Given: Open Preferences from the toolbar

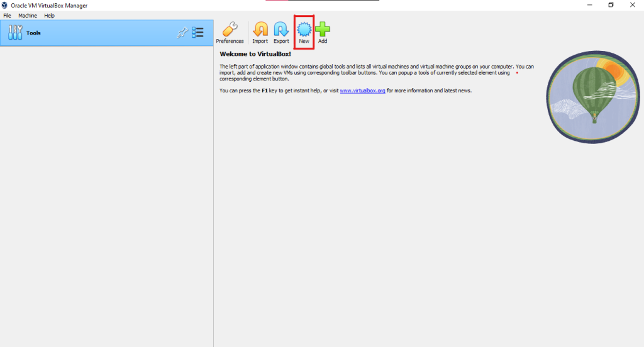Looking at the screenshot, I should (230, 33).
